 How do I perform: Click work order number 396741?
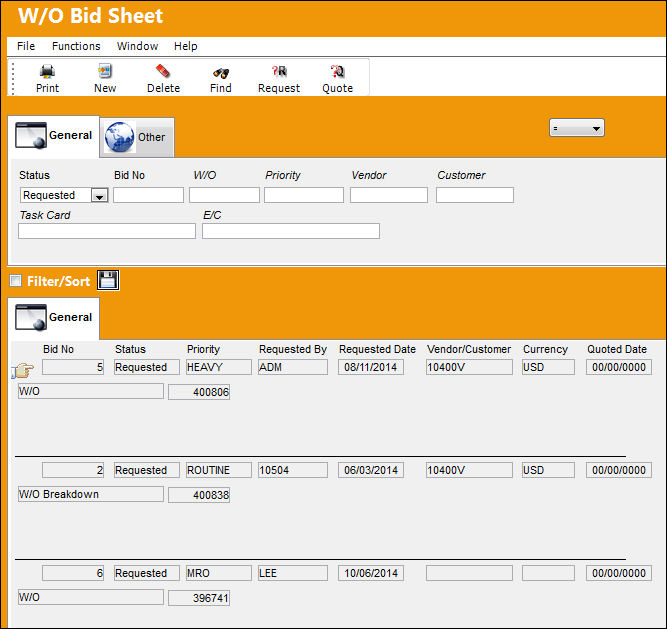[x=199, y=598]
